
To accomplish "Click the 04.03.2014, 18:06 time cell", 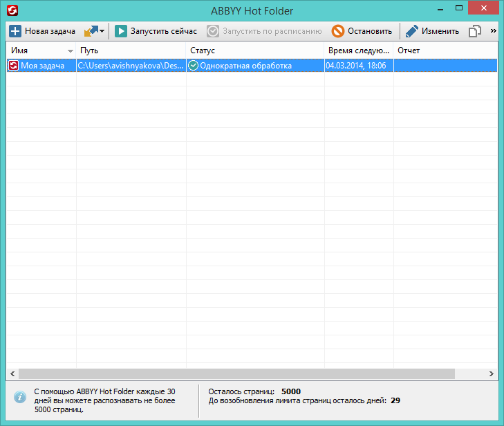I will 359,66.
